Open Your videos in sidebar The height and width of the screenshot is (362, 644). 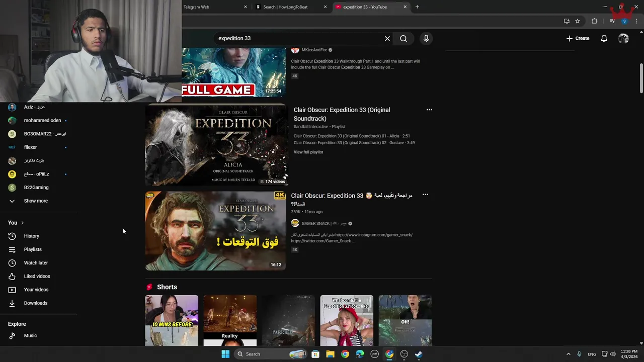pos(36,290)
